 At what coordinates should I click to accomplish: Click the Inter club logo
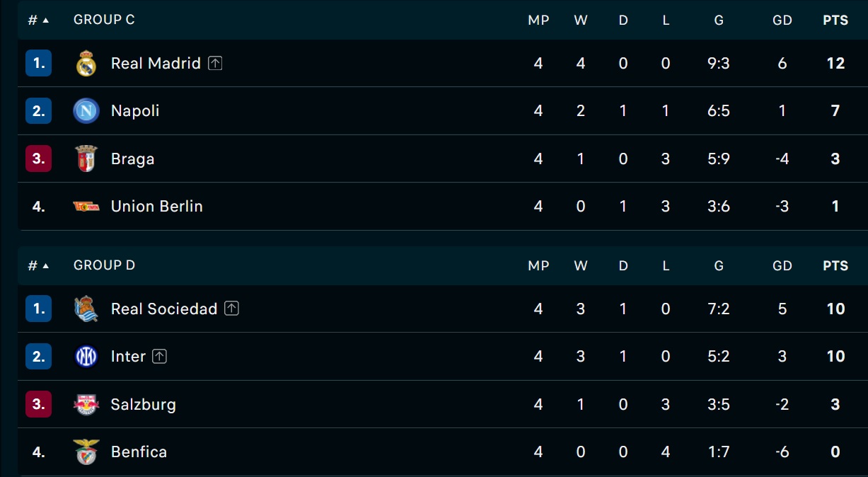click(x=86, y=357)
